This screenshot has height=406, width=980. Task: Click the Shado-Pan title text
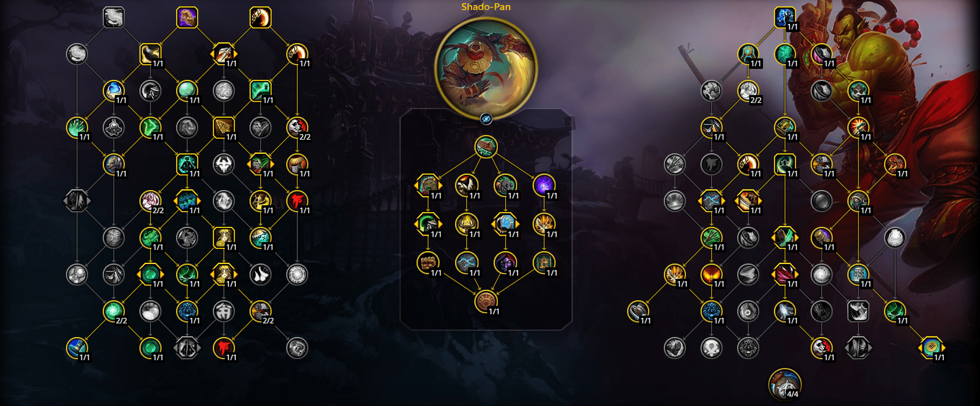point(486,7)
